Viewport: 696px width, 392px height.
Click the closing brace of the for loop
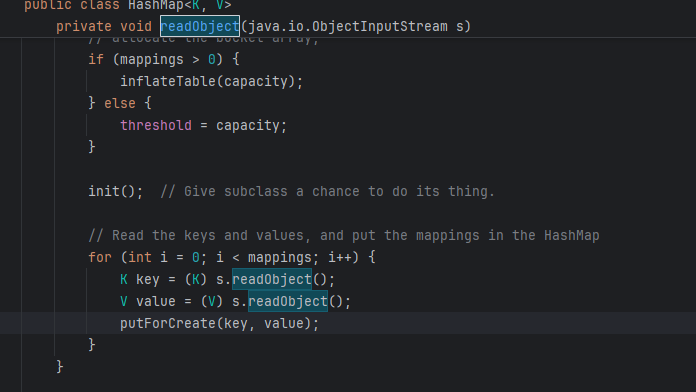(x=92, y=345)
